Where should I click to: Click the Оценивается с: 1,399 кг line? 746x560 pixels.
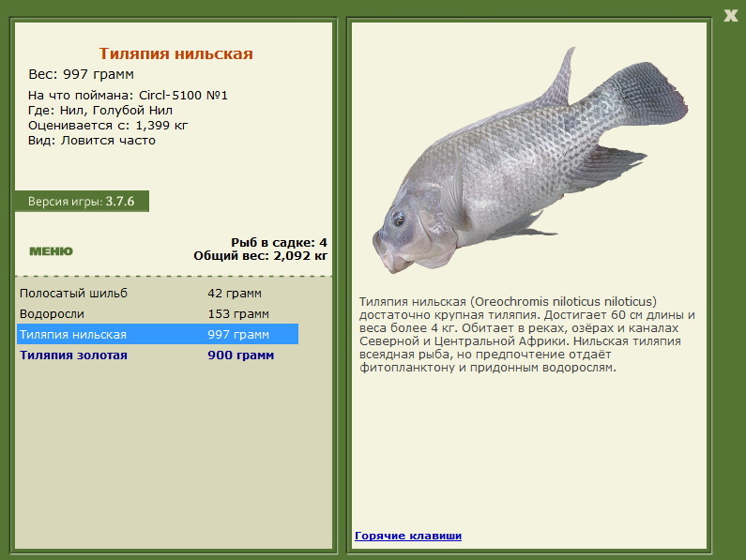[x=108, y=126]
